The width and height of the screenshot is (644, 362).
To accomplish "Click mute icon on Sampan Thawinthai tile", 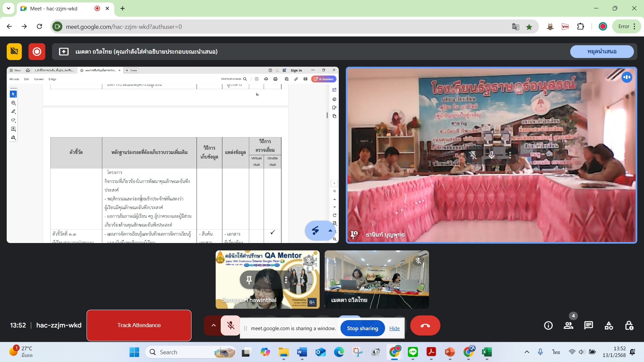I will coord(267,280).
